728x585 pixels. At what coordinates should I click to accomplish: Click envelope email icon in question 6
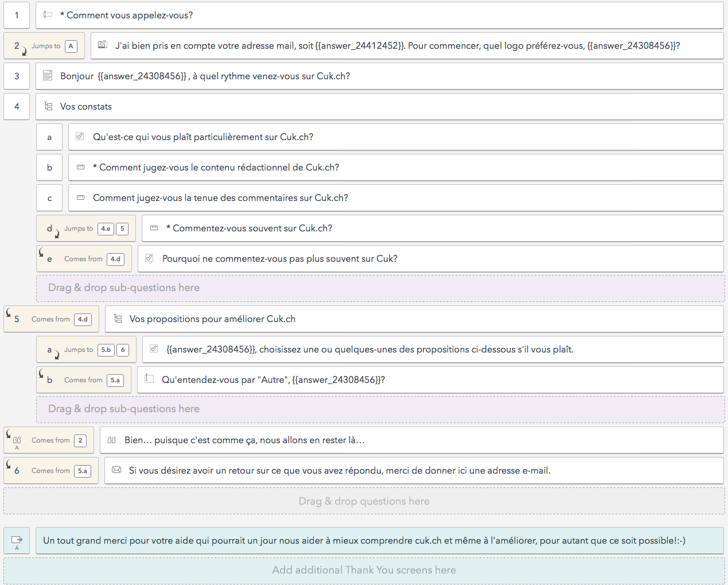pyautogui.click(x=116, y=470)
